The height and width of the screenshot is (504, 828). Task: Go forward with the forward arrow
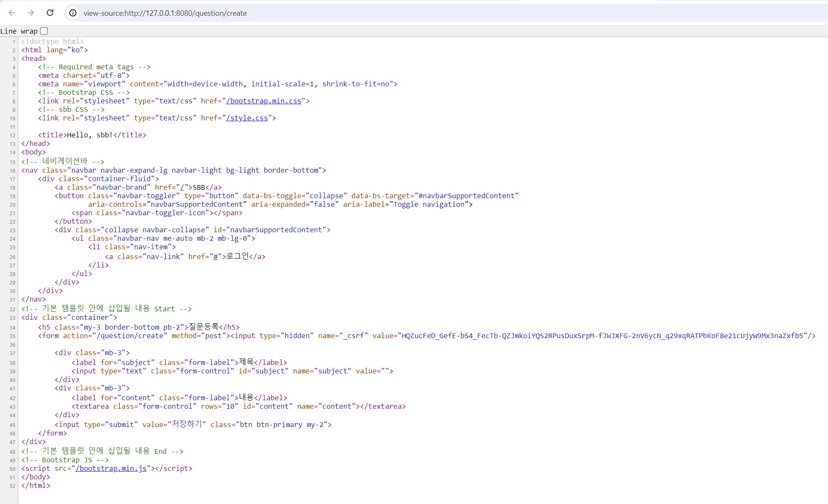click(x=31, y=13)
